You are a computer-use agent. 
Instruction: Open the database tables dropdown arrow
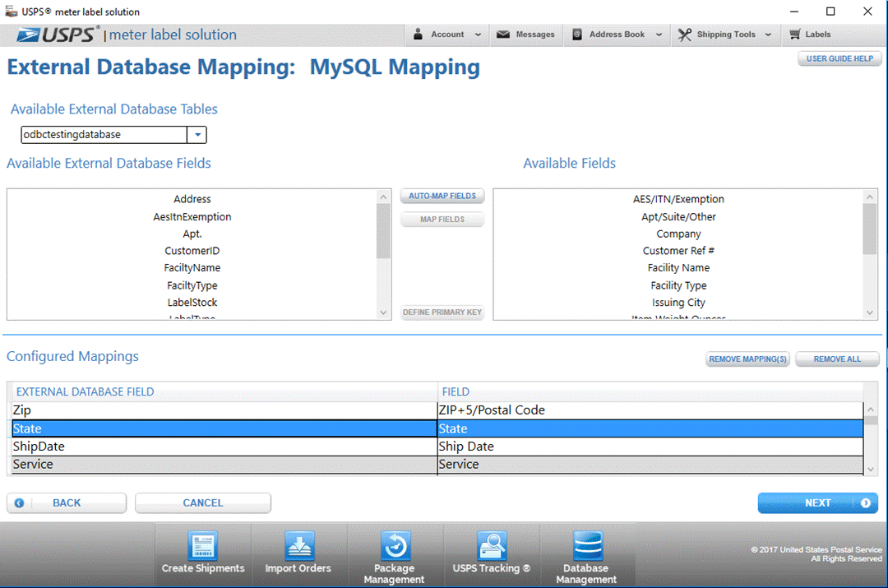197,135
